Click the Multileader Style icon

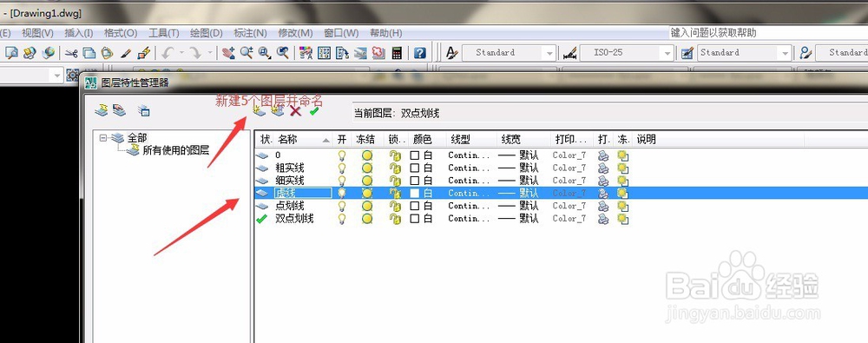click(x=806, y=53)
